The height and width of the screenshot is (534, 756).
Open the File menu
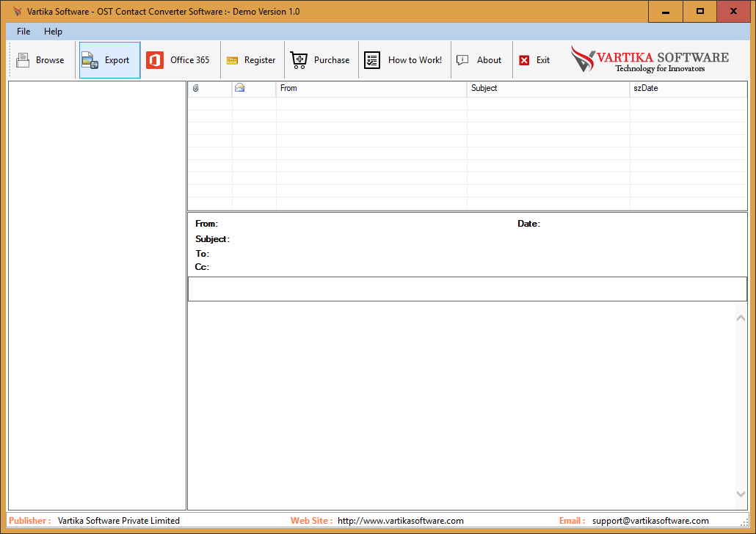click(x=23, y=32)
